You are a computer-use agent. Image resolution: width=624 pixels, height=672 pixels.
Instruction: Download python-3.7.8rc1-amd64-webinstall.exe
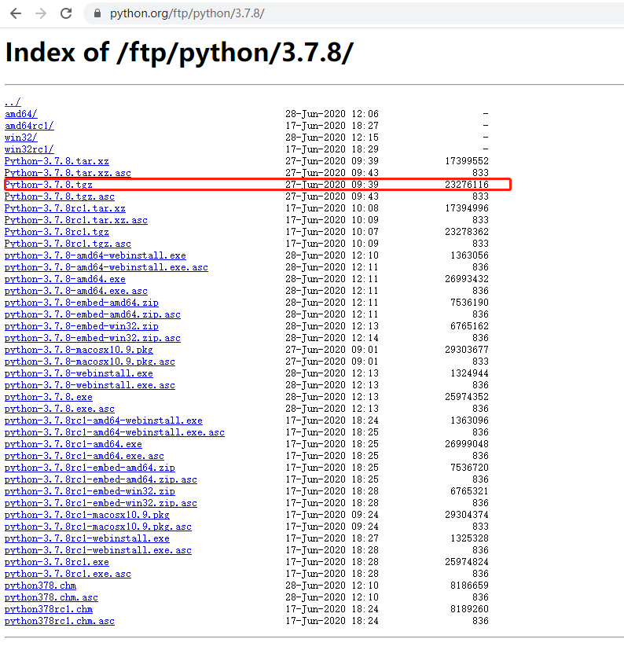[x=103, y=420]
